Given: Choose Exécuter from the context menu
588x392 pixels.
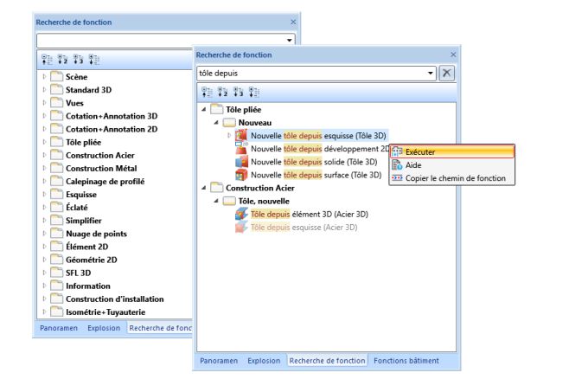Looking at the screenshot, I should (419, 152).
